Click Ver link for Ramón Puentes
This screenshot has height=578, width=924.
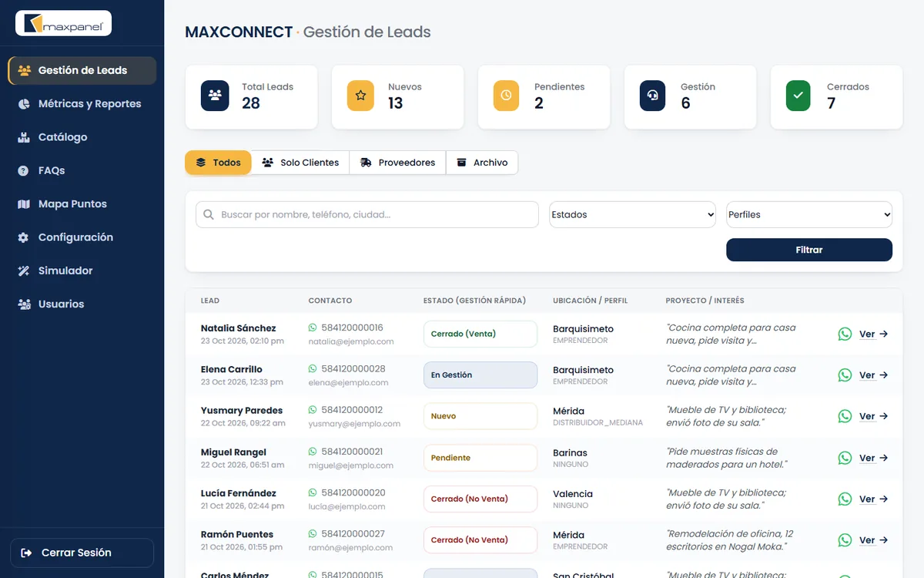click(x=874, y=541)
